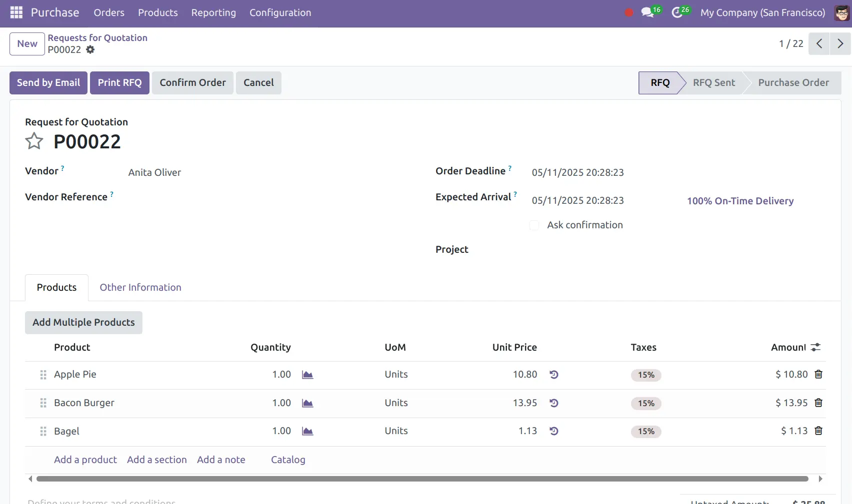Open forecast chart icon for Bacon Burger
Viewport: 852px width, 504px height.
tap(307, 403)
